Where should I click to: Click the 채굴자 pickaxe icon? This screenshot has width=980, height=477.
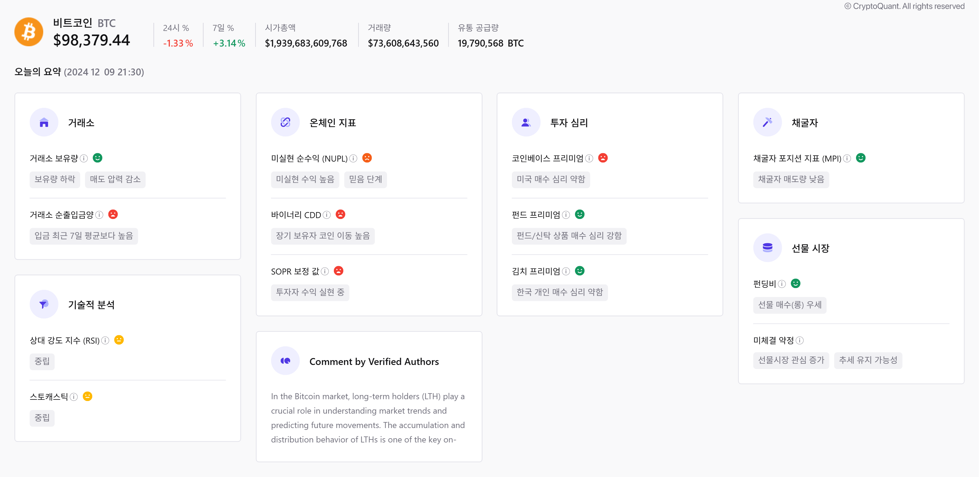click(x=768, y=122)
